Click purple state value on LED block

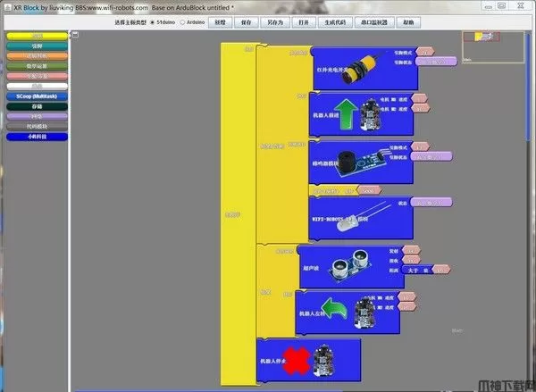tap(431, 203)
